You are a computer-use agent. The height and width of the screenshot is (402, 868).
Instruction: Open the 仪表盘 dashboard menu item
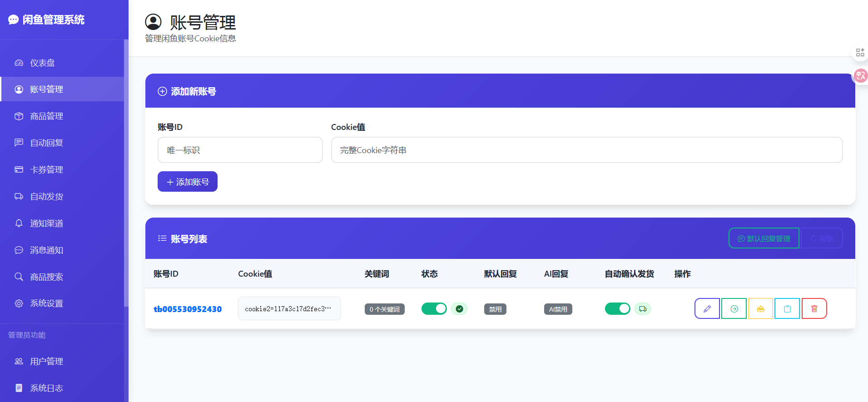tap(42, 63)
